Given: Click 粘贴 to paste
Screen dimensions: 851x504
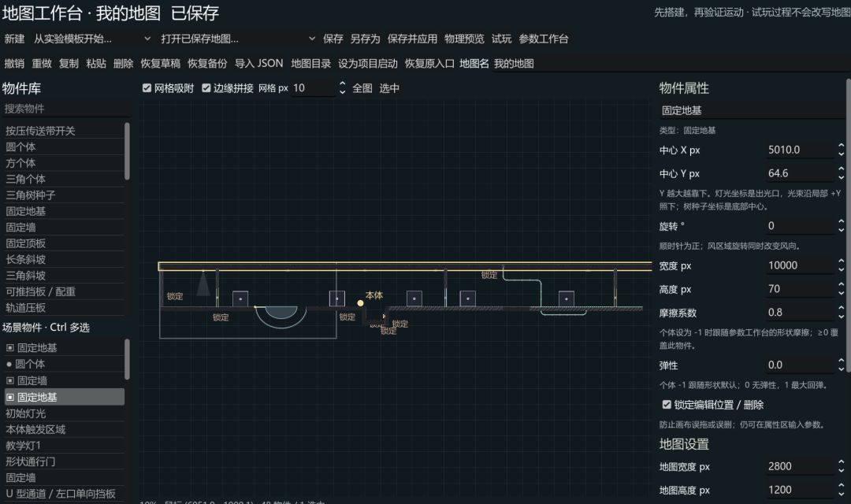Looking at the screenshot, I should pyautogui.click(x=96, y=64).
